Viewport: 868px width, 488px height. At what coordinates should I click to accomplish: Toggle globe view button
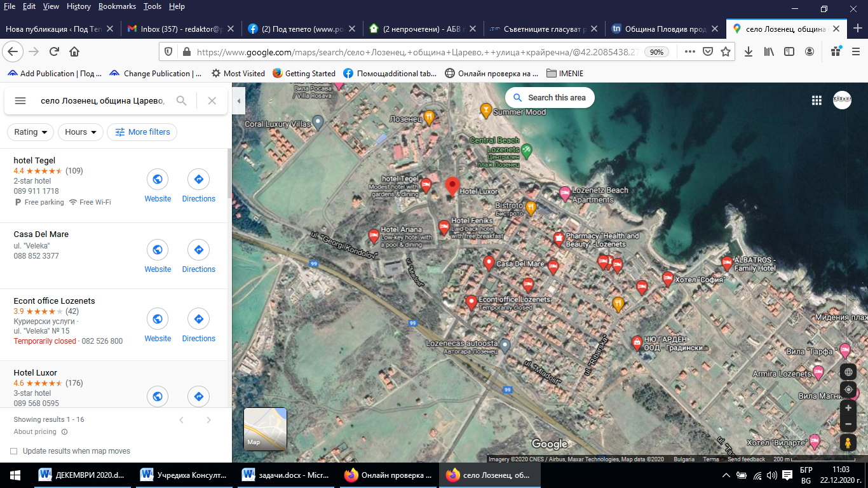click(x=848, y=372)
